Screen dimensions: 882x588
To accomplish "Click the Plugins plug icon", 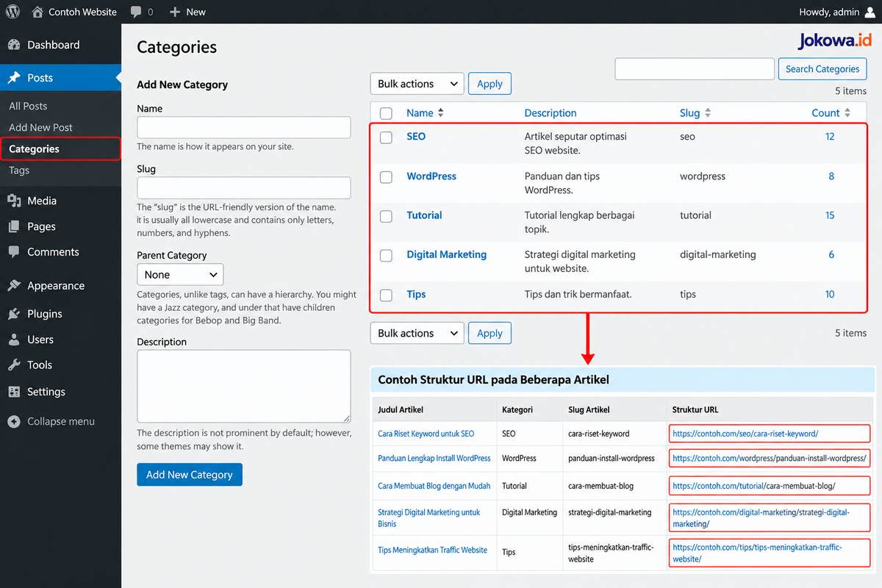I will (14, 314).
